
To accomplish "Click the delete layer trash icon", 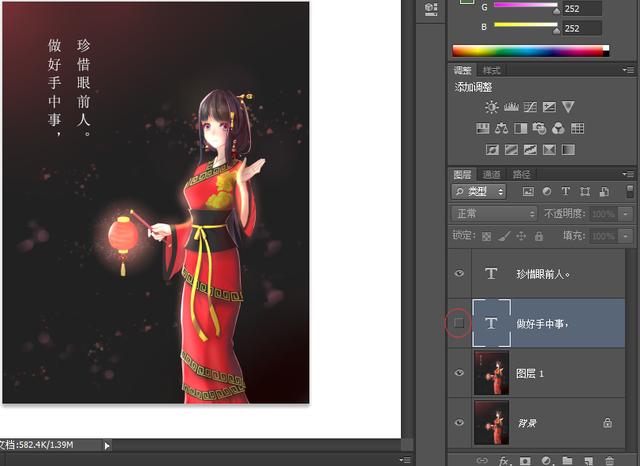I will pos(609,460).
